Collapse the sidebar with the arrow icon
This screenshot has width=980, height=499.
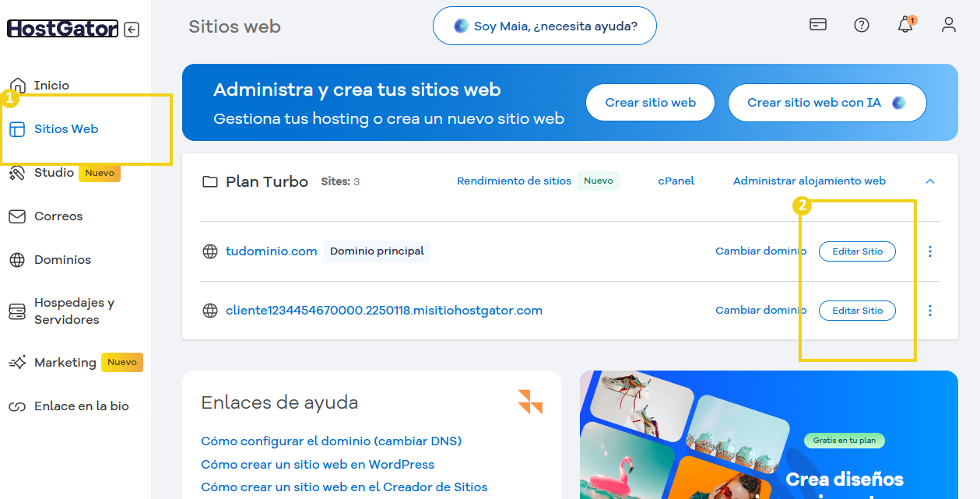(132, 30)
